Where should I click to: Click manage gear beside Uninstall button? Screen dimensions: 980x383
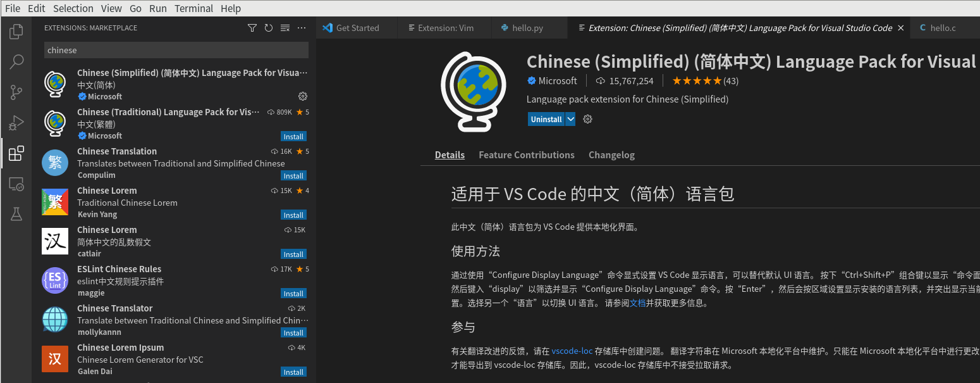coord(587,119)
